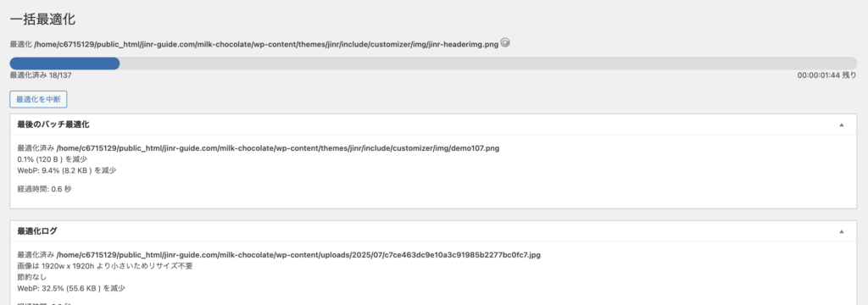Click the 一括最適化 page heading
Screen dimensions: 868x305
(42, 19)
